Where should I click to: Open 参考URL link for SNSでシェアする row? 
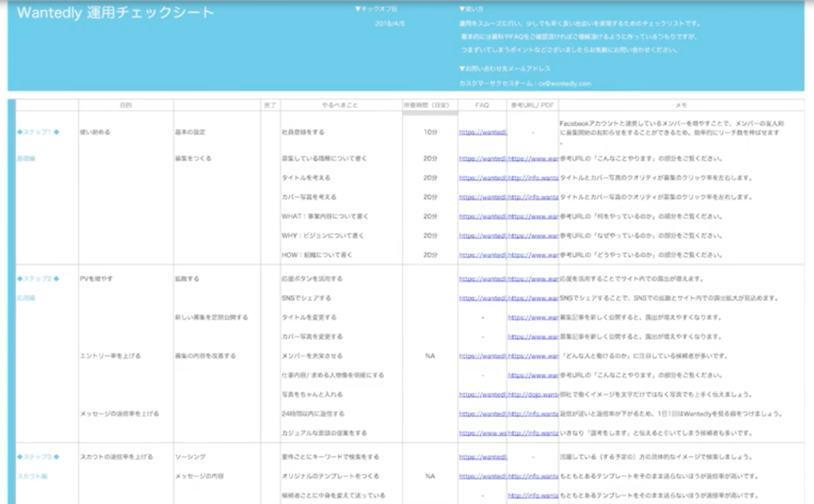(x=533, y=298)
